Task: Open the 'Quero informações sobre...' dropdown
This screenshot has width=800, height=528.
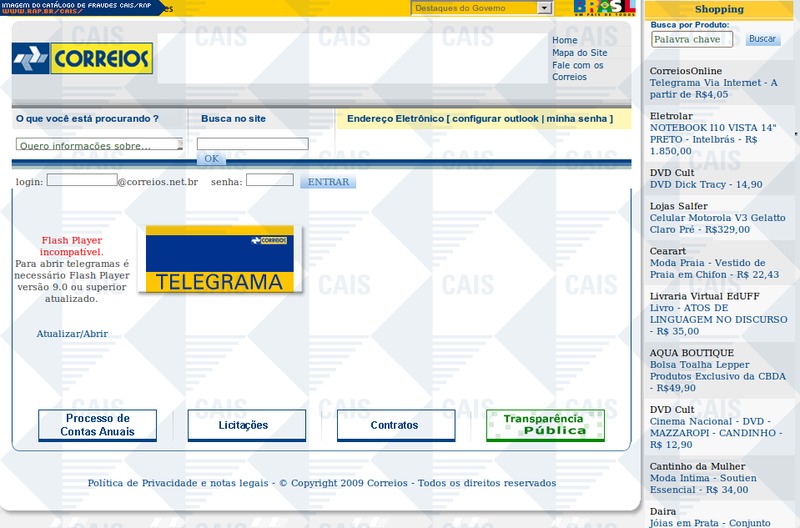Action: (x=98, y=145)
